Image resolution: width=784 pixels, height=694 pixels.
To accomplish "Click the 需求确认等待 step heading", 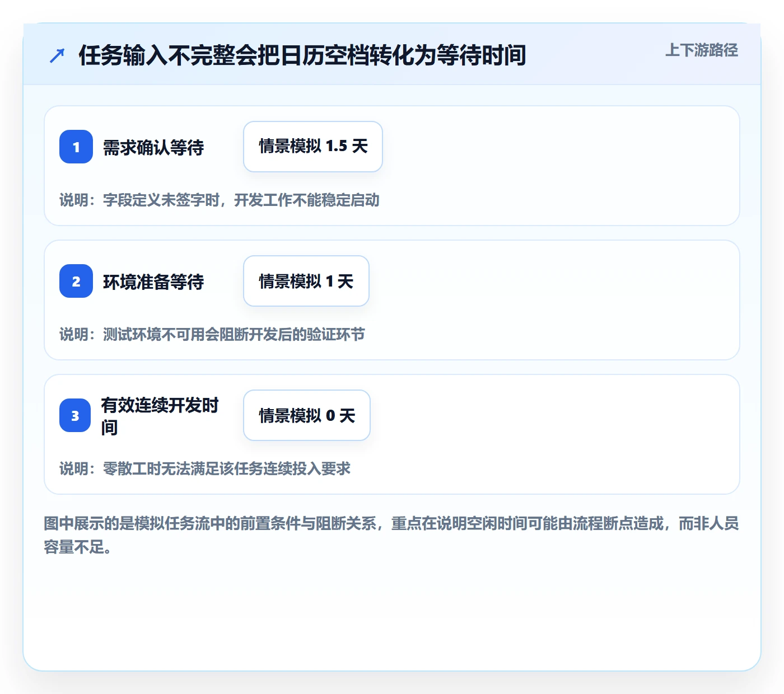I will [153, 148].
